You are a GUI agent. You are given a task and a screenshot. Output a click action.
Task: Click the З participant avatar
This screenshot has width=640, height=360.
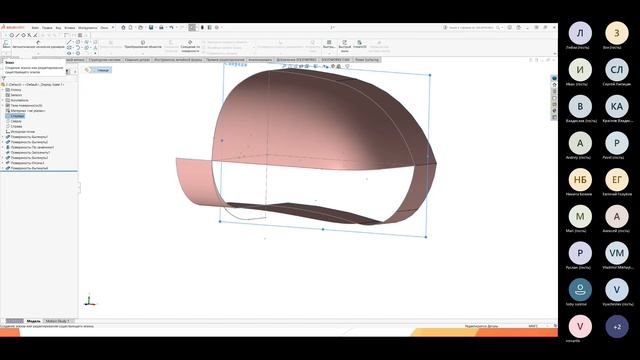click(x=617, y=33)
